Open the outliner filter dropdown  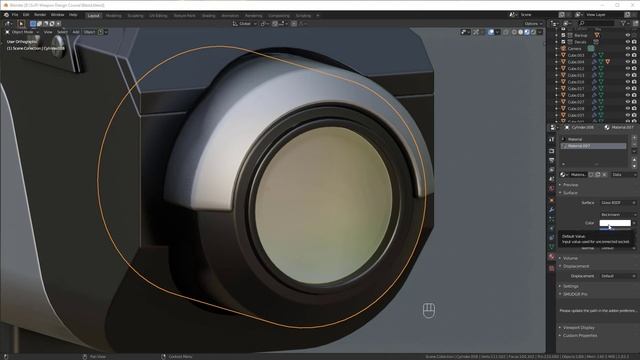tap(625, 24)
